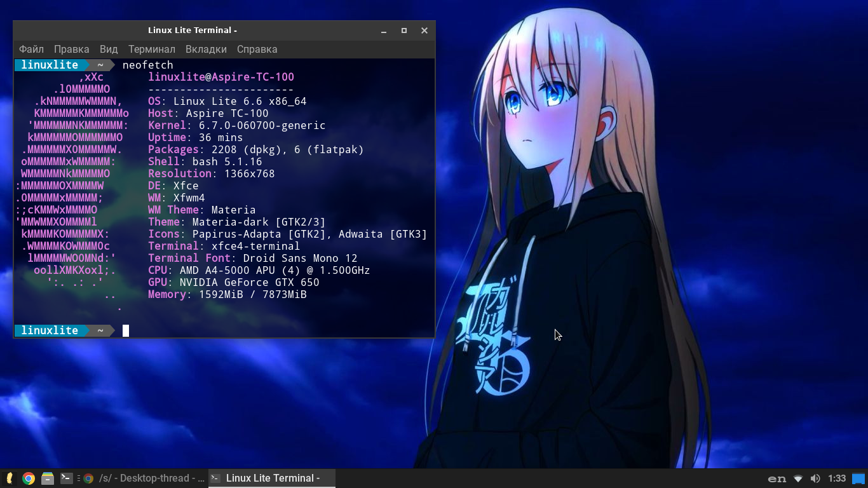Image resolution: width=868 pixels, height=488 pixels.
Task: Launch terminal from the panel launcher
Action: coord(66,478)
